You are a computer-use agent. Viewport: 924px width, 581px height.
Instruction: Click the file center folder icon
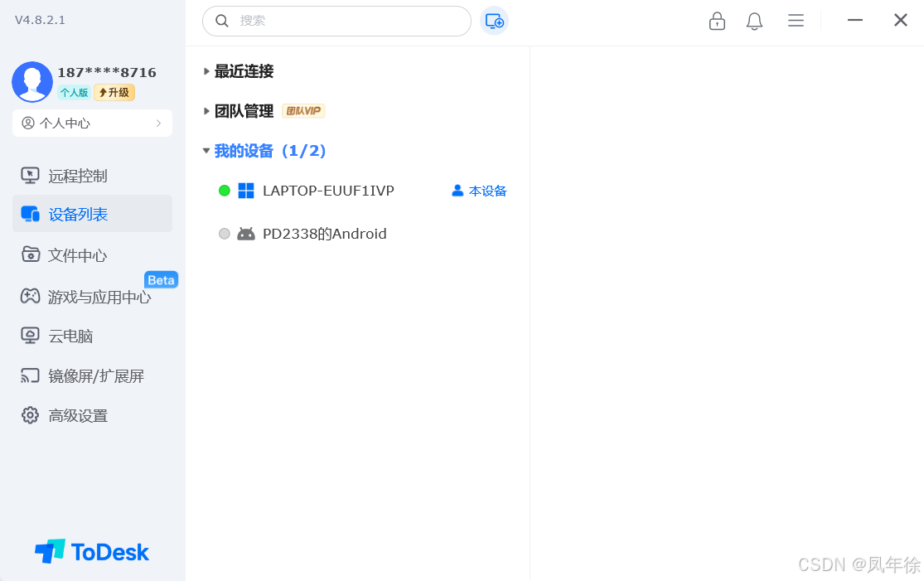point(30,254)
